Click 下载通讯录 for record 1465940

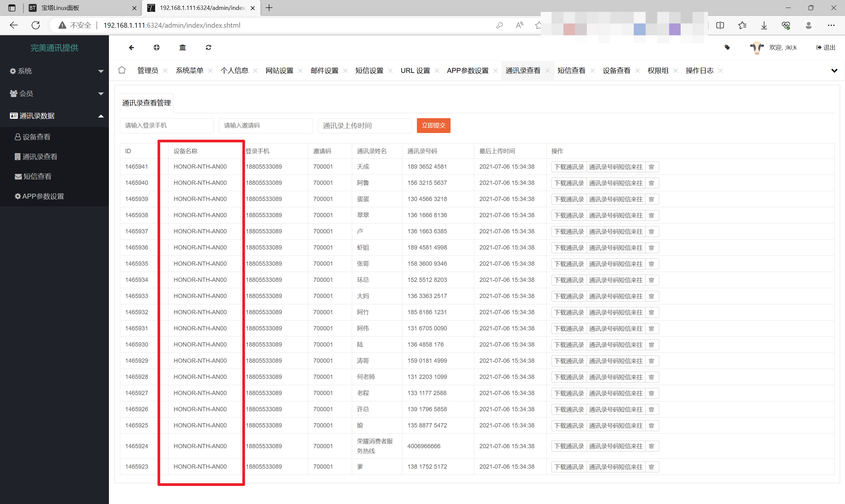pos(569,183)
